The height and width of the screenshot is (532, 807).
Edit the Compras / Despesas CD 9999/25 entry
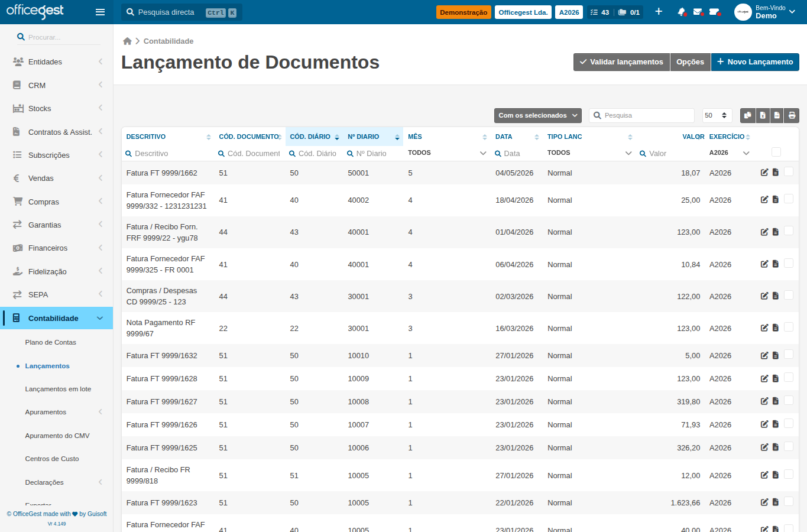(764, 296)
